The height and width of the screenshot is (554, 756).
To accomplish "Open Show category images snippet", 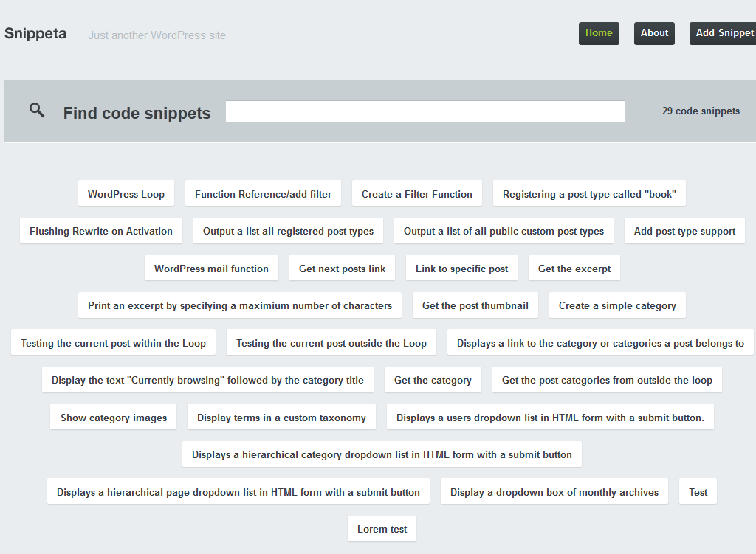I will pos(113,418).
